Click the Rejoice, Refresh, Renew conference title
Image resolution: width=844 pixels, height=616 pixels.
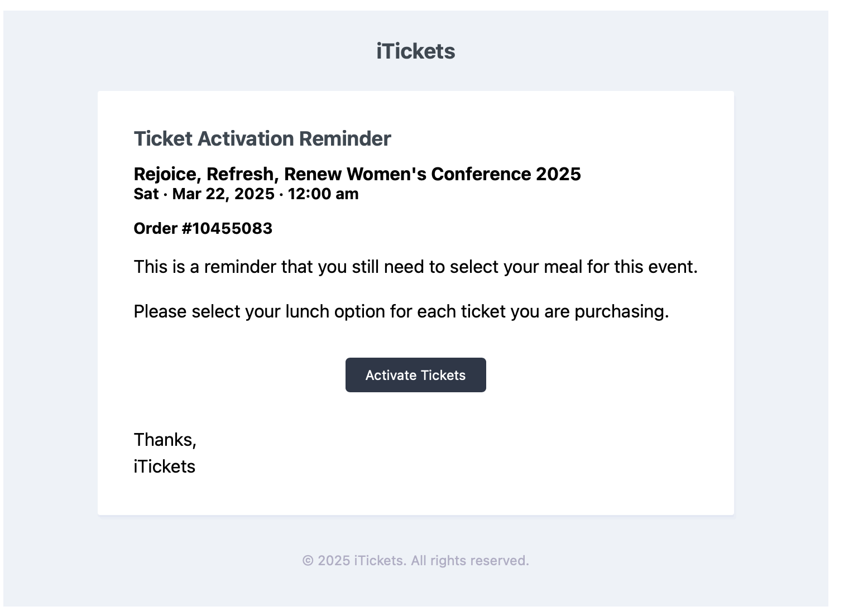[357, 174]
